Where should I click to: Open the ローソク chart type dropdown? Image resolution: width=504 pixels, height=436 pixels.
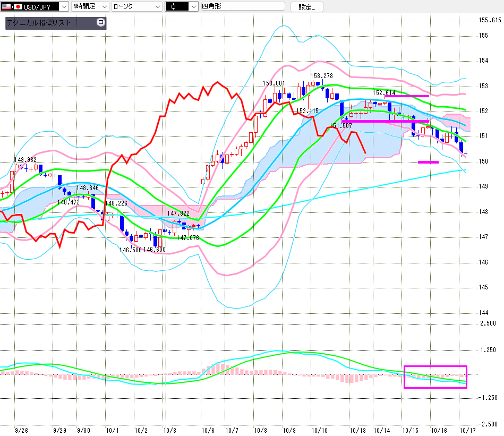pyautogui.click(x=157, y=6)
